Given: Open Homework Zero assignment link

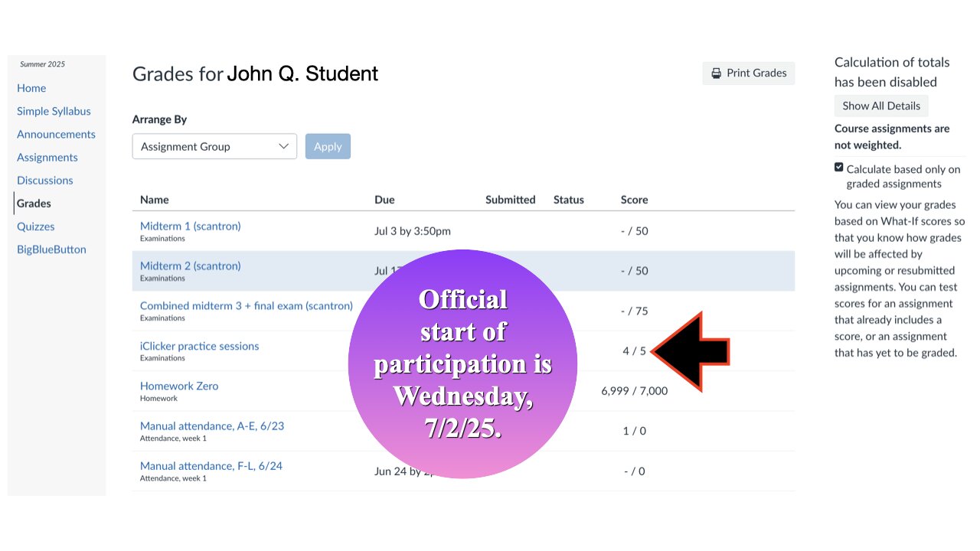Looking at the screenshot, I should pyautogui.click(x=179, y=386).
